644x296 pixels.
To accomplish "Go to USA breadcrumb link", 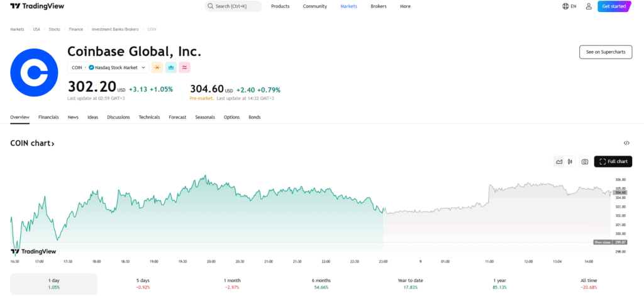I will click(x=36, y=29).
